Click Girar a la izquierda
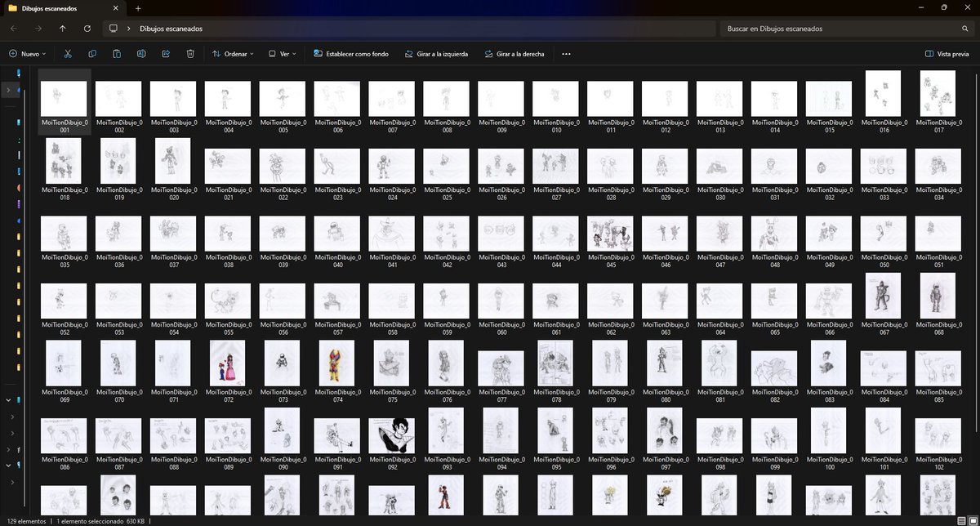The height and width of the screenshot is (526, 980). click(x=435, y=54)
